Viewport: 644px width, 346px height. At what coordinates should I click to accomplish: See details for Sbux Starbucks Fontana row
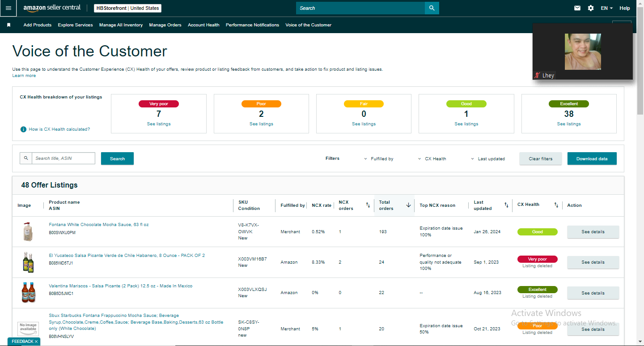pos(593,329)
